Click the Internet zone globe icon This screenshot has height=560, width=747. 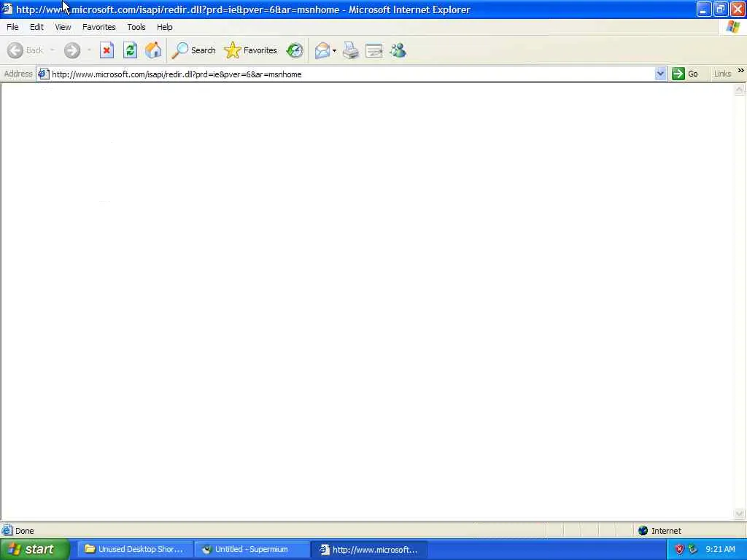[643, 531]
